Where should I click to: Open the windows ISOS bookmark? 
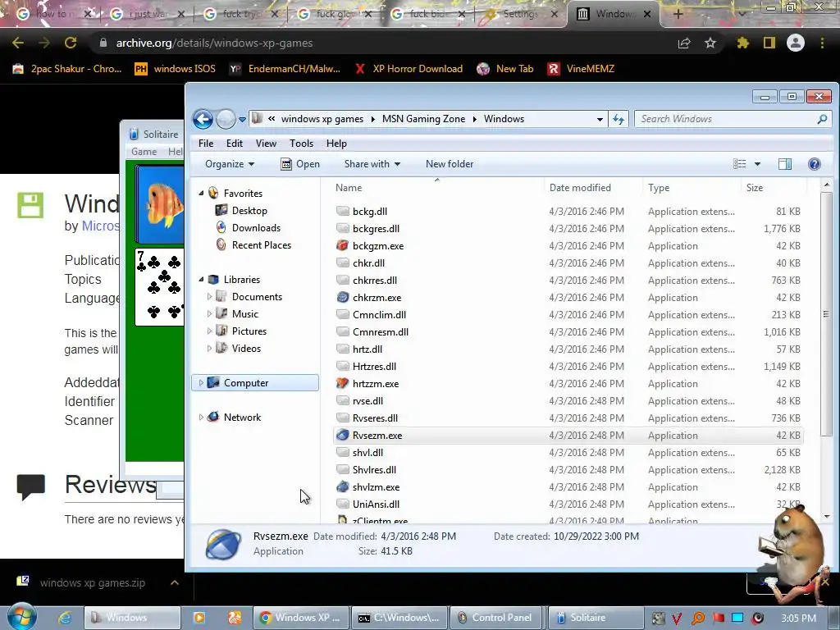pos(176,69)
